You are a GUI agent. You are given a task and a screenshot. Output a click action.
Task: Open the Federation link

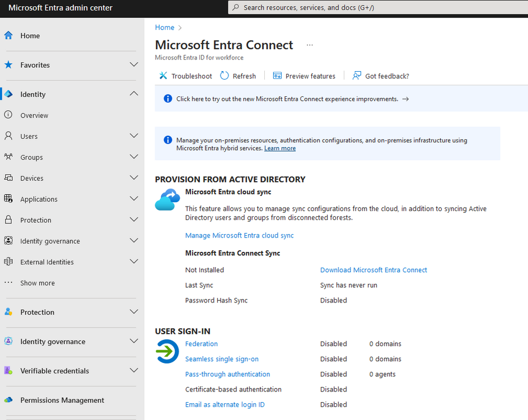click(202, 343)
